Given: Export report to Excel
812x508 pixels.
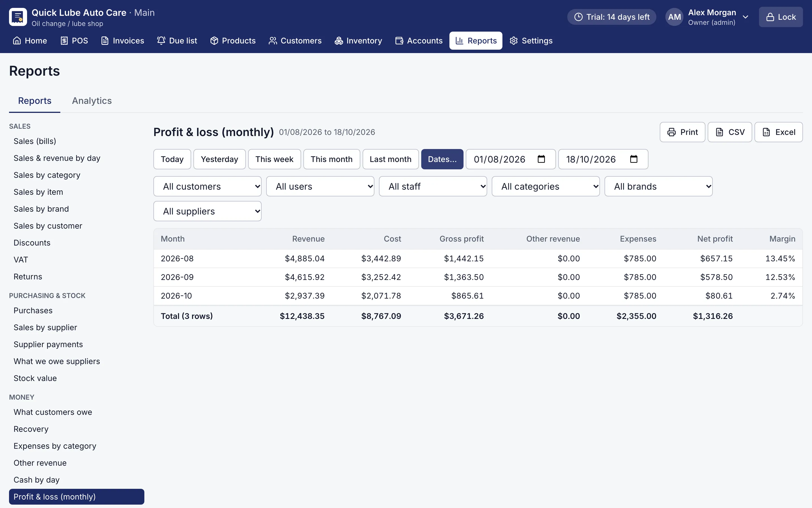Looking at the screenshot, I should [778, 132].
